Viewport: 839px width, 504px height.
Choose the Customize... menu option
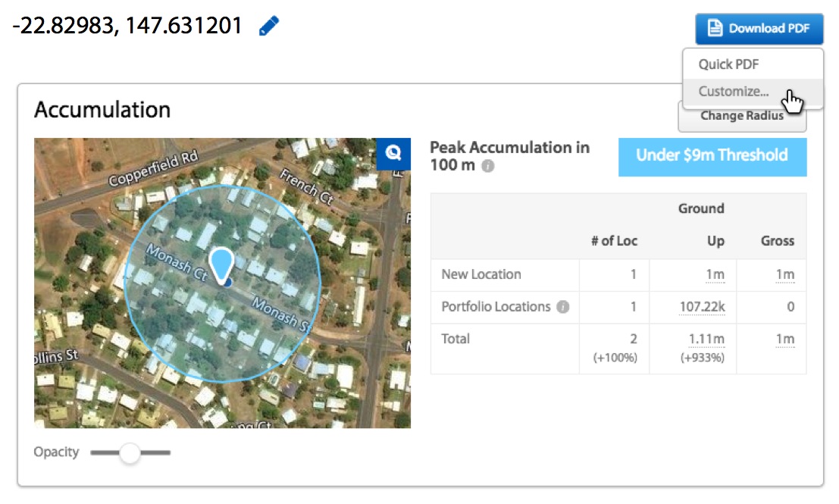(x=734, y=92)
